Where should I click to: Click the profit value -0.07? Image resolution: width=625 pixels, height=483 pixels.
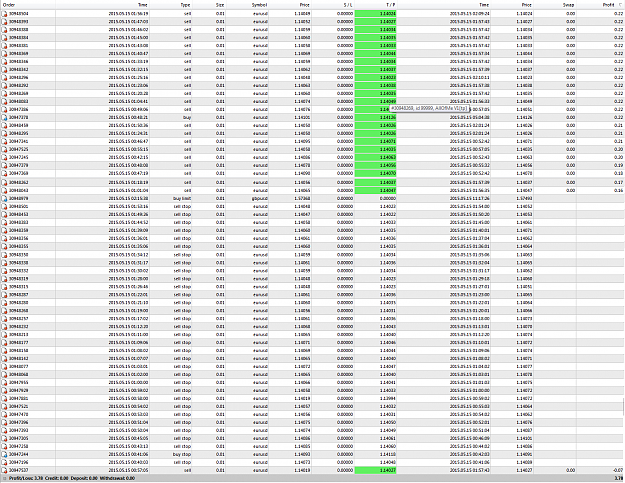coord(618,470)
